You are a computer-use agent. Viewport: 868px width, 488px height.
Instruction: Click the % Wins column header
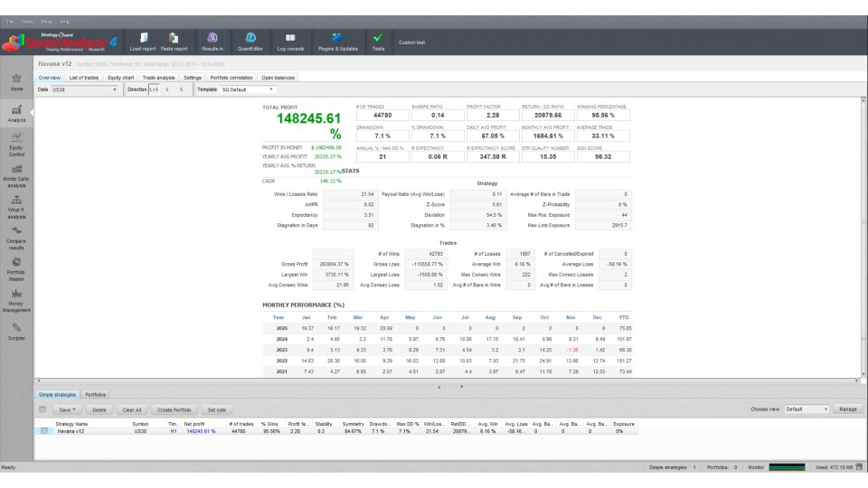pos(270,424)
